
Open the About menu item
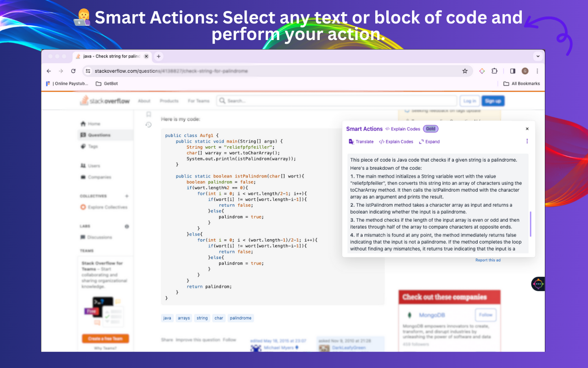click(x=144, y=101)
